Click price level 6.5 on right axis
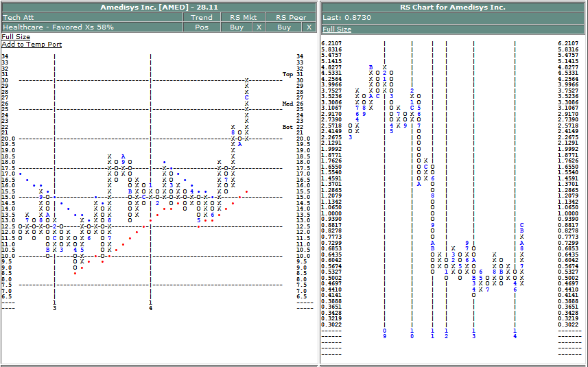588x367 pixels. coord(301,296)
